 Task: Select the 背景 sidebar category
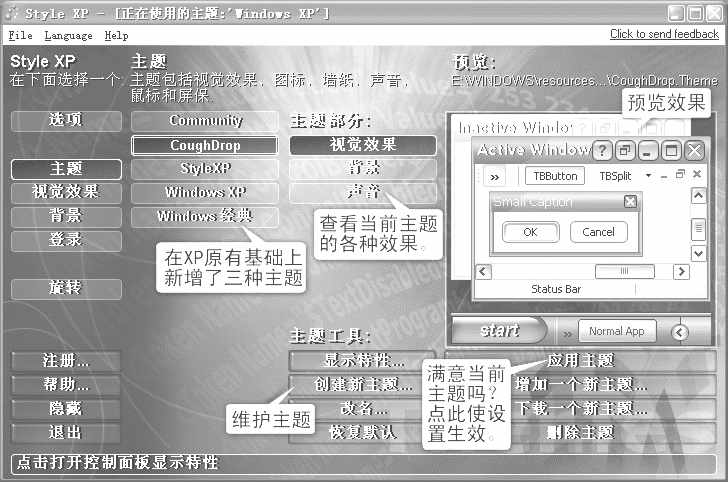pyautogui.click(x=66, y=216)
